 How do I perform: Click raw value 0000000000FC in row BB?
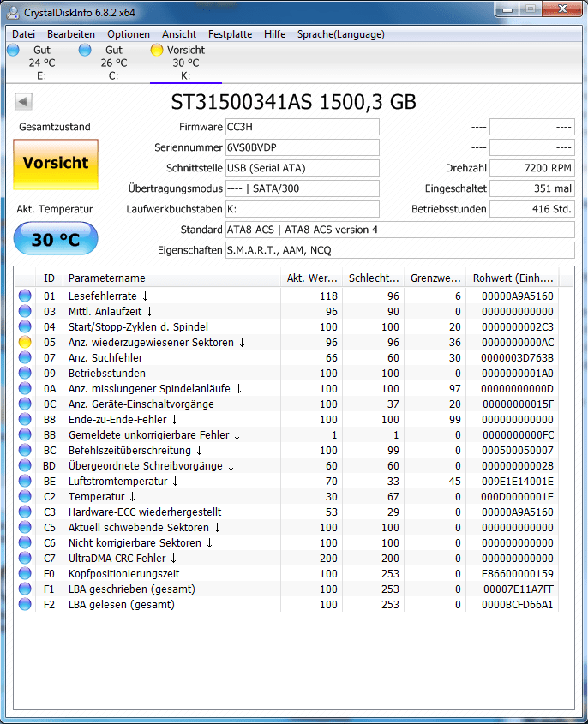(x=518, y=435)
